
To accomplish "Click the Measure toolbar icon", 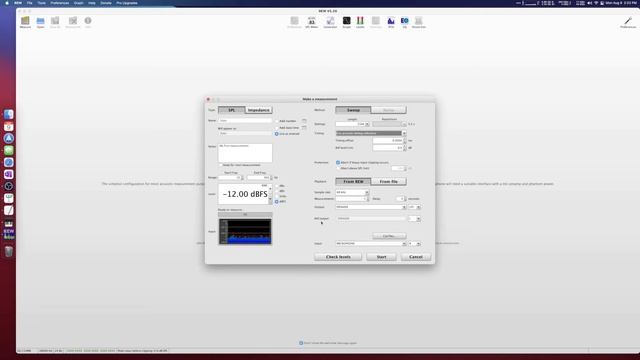I will click(x=25, y=22).
